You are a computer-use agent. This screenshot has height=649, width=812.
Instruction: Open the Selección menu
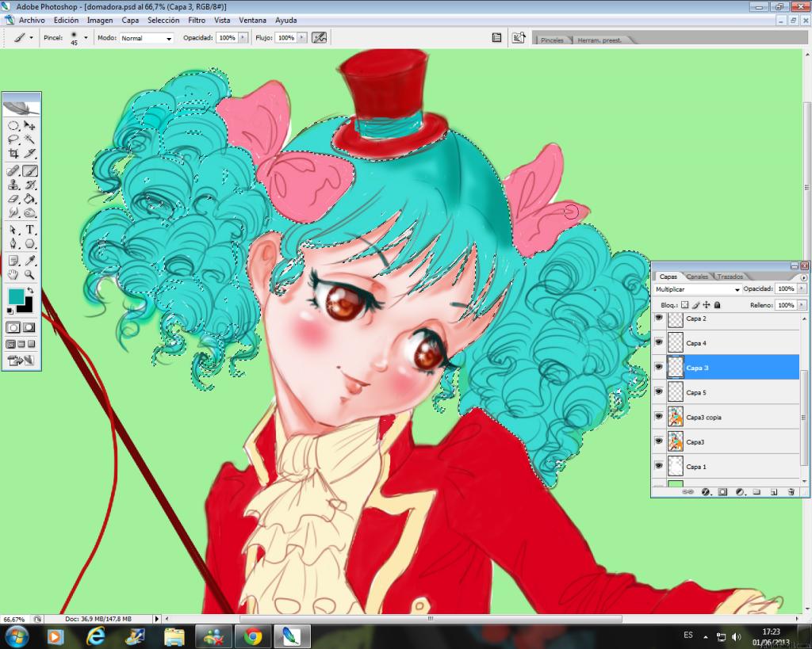(x=163, y=20)
